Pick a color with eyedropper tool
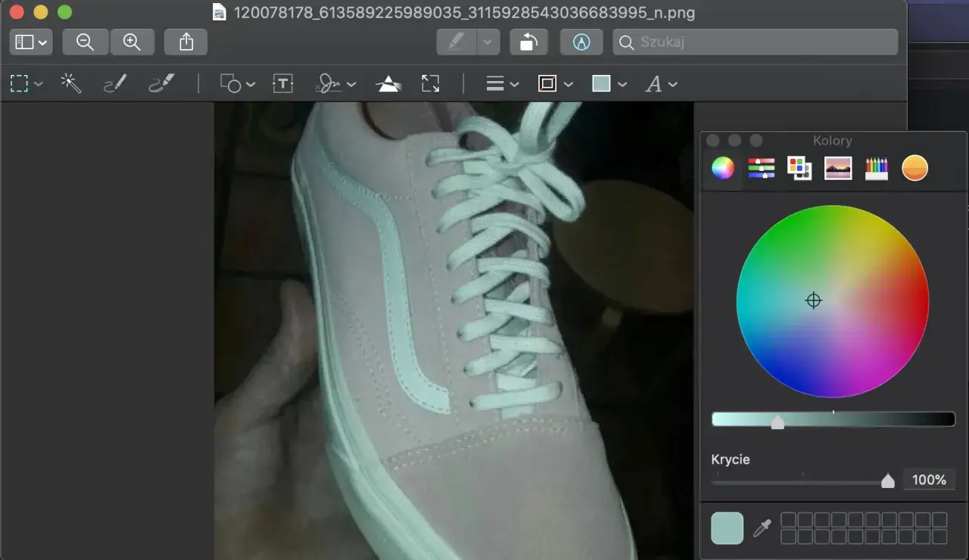The image size is (969, 560). 762,528
